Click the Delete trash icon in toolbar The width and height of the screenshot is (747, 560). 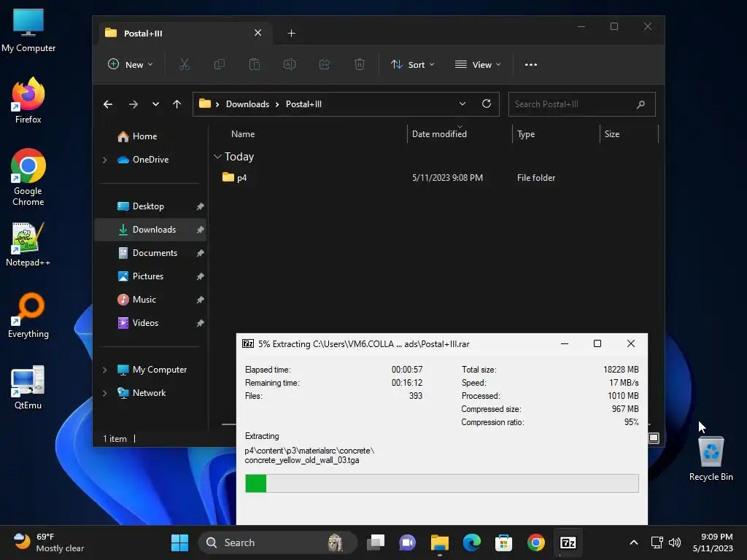point(360,64)
